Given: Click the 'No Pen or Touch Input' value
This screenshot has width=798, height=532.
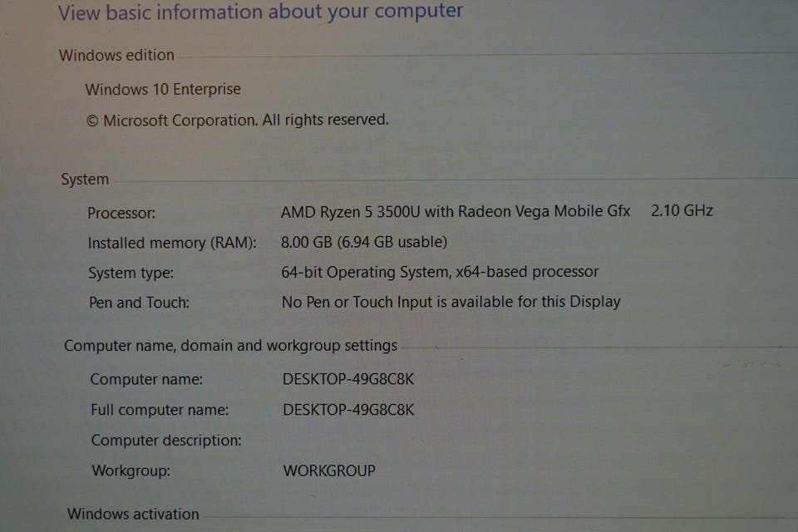Looking at the screenshot, I should (451, 302).
